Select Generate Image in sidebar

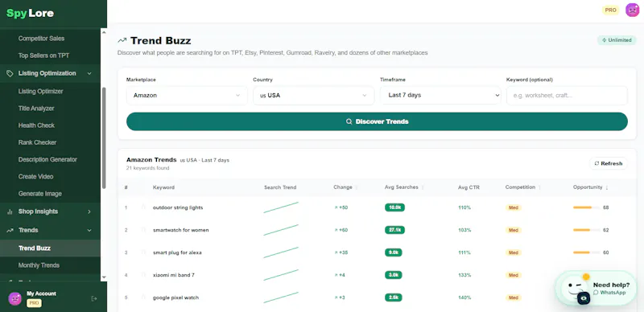39,194
